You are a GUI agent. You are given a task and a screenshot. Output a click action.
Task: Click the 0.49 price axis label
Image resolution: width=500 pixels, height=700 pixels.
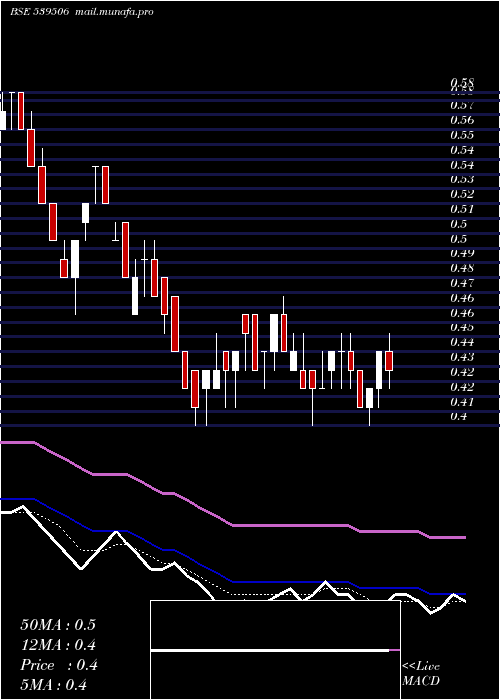(x=462, y=253)
